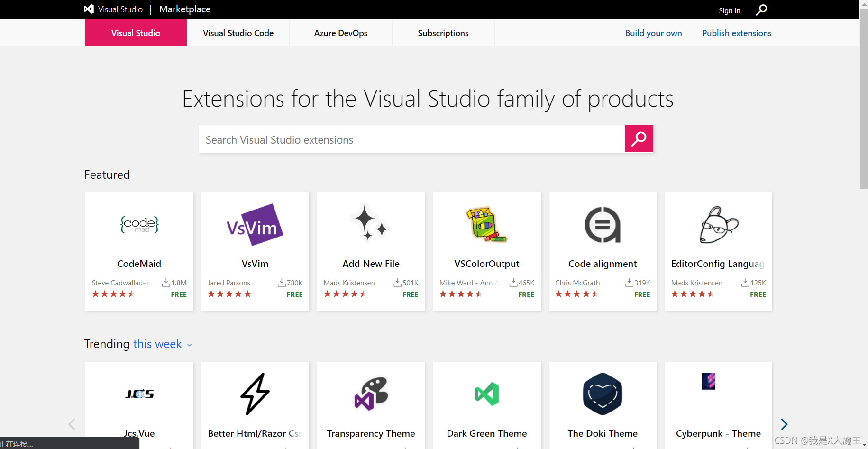Click publisher Mike Ward - Ann
Viewport: 868px width, 449px height.
tap(469, 283)
